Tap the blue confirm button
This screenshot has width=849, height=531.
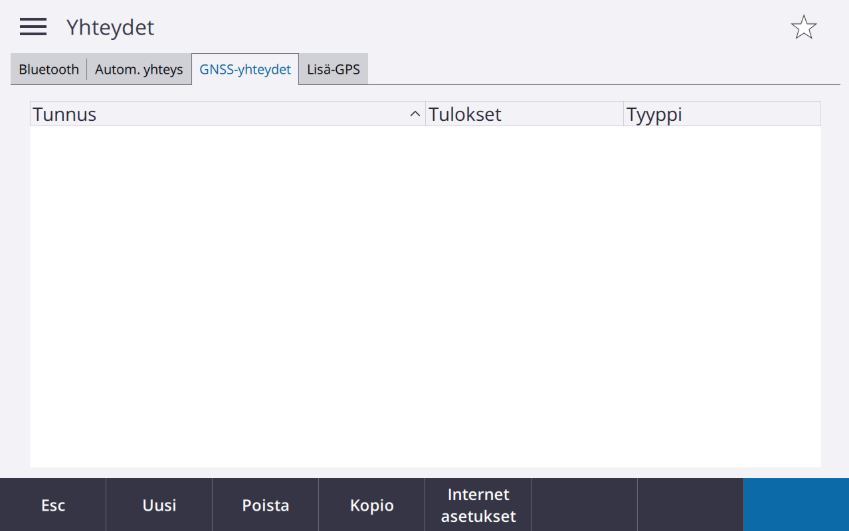point(796,505)
